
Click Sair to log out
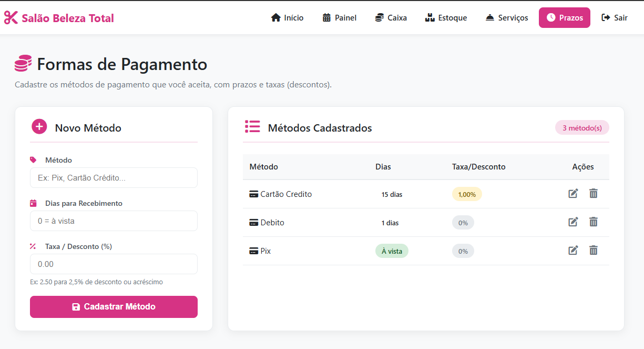click(615, 18)
